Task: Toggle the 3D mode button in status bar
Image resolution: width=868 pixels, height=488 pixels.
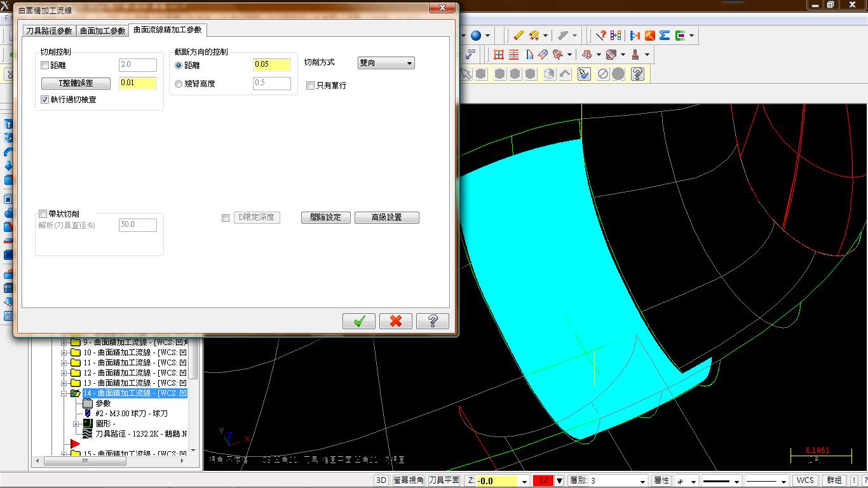Action: coord(381,480)
